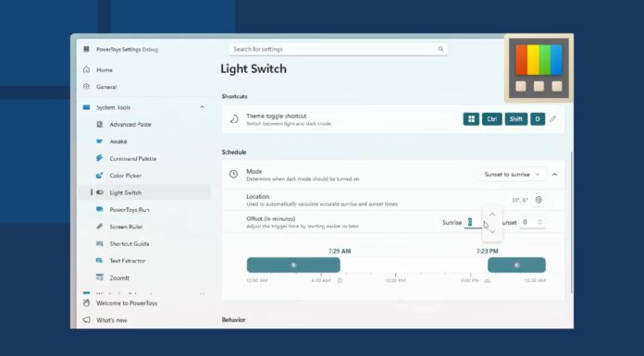
Task: Click the Text Extractor icon
Action: point(99,261)
